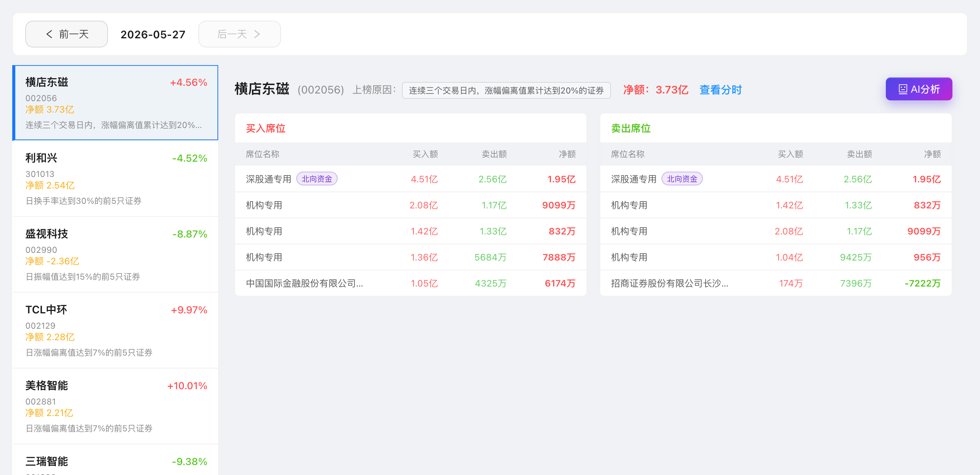
Task: Click the 卖出席位 heading
Action: 630,128
